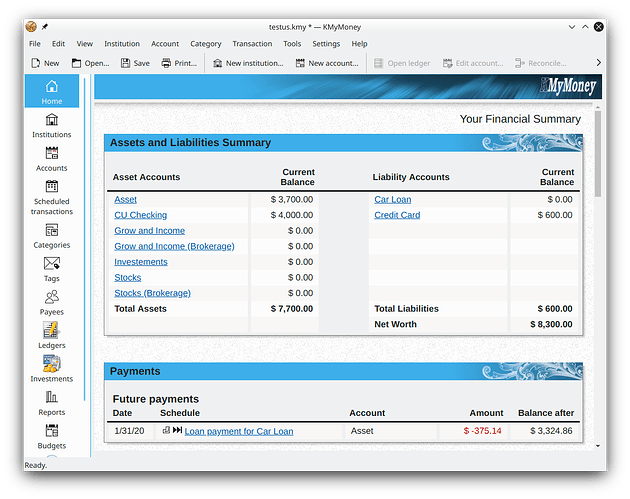
Task: Open the Institution menu
Action: [122, 44]
